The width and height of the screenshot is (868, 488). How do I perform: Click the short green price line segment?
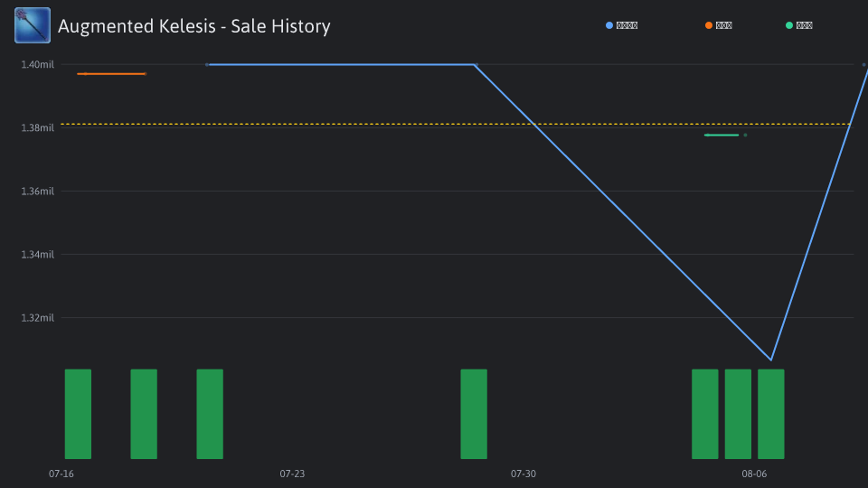point(722,135)
